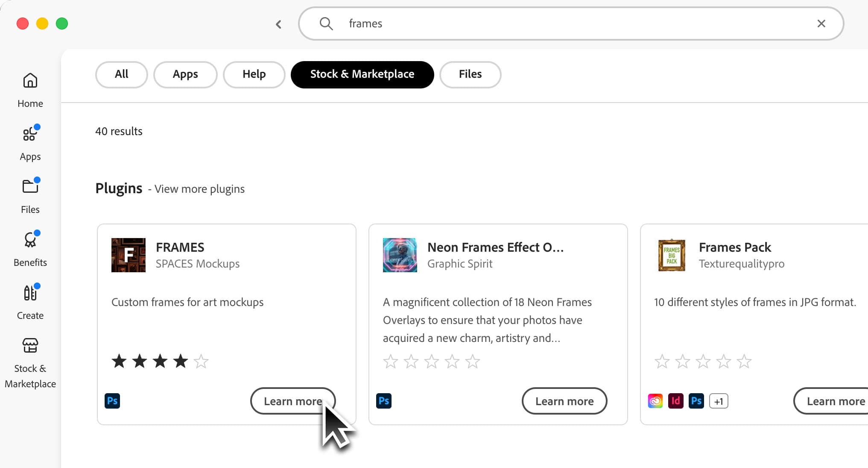Click the Photoshop icon on Frames Pack card
Image resolution: width=868 pixels, height=468 pixels.
[x=696, y=401]
